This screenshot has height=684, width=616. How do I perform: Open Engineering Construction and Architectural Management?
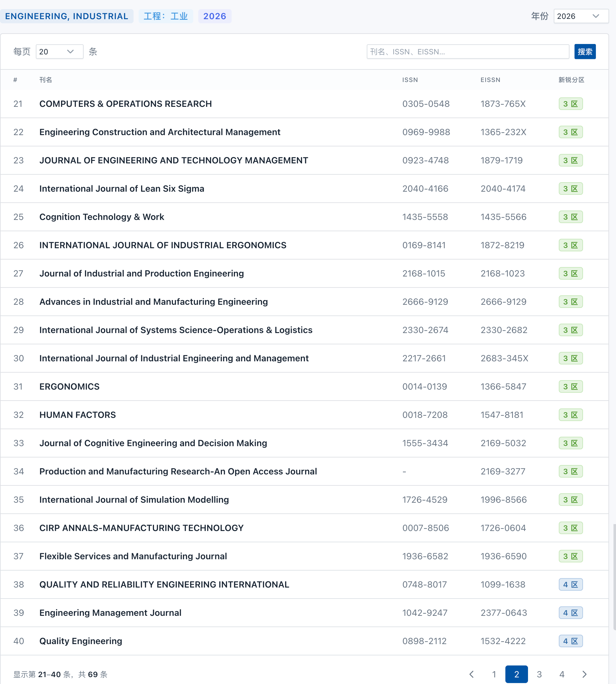160,132
